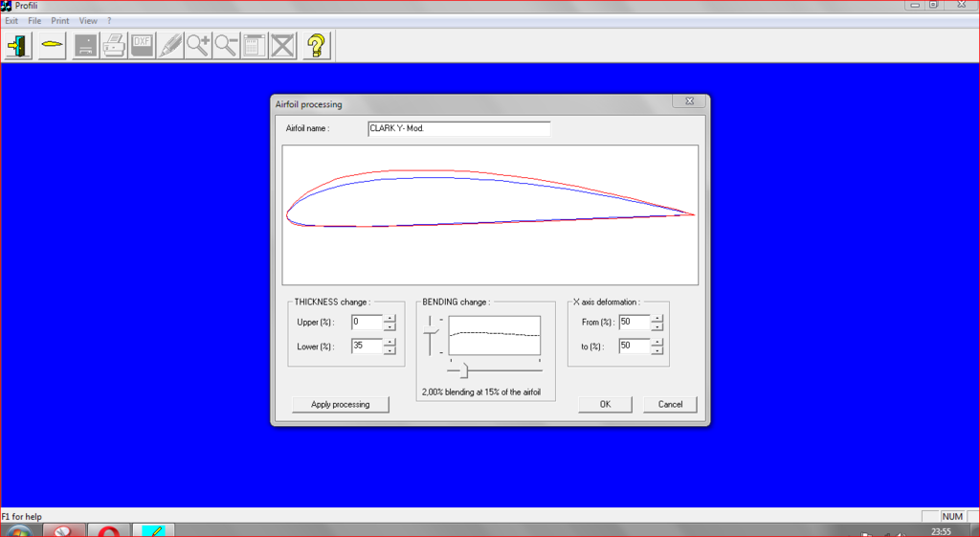The width and height of the screenshot is (980, 537).
Task: Increase the X axis From (%) value
Action: [657, 318]
